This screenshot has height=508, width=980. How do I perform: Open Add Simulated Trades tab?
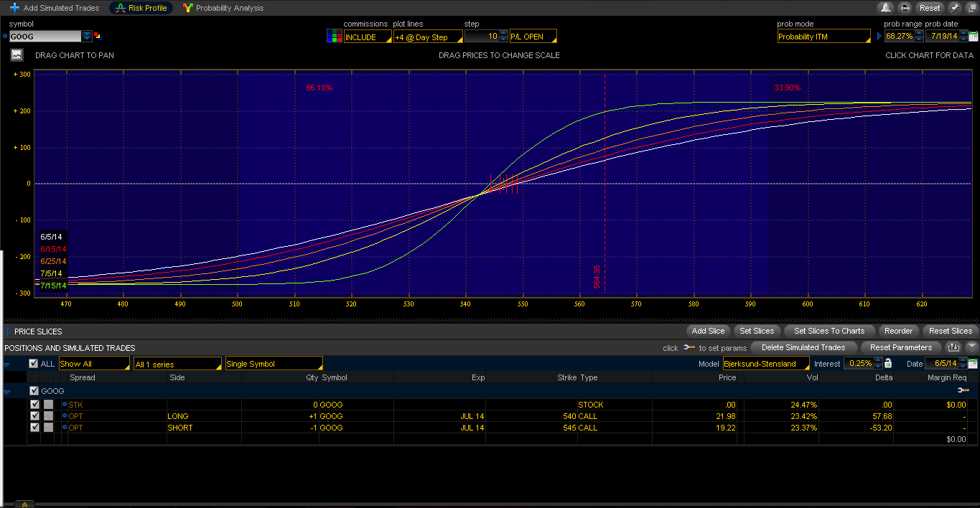[55, 8]
